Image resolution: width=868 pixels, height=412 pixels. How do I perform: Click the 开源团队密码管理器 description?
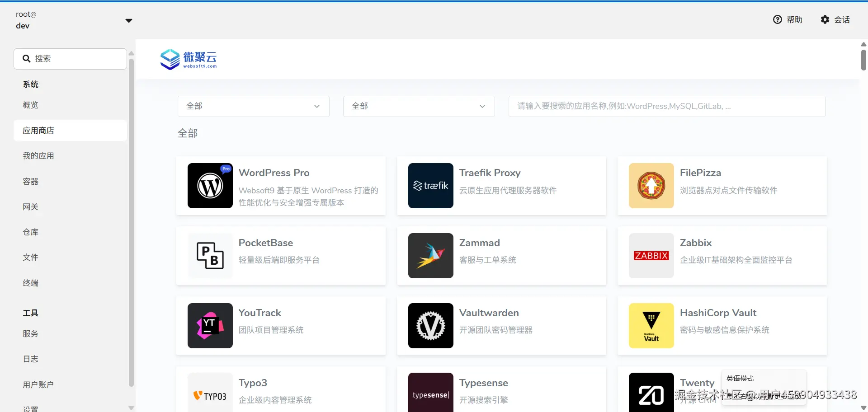(496, 330)
